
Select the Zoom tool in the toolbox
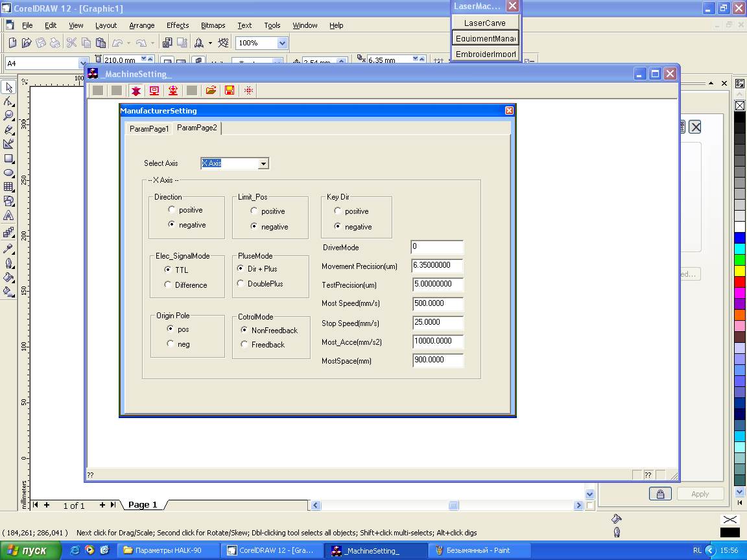(x=8, y=115)
